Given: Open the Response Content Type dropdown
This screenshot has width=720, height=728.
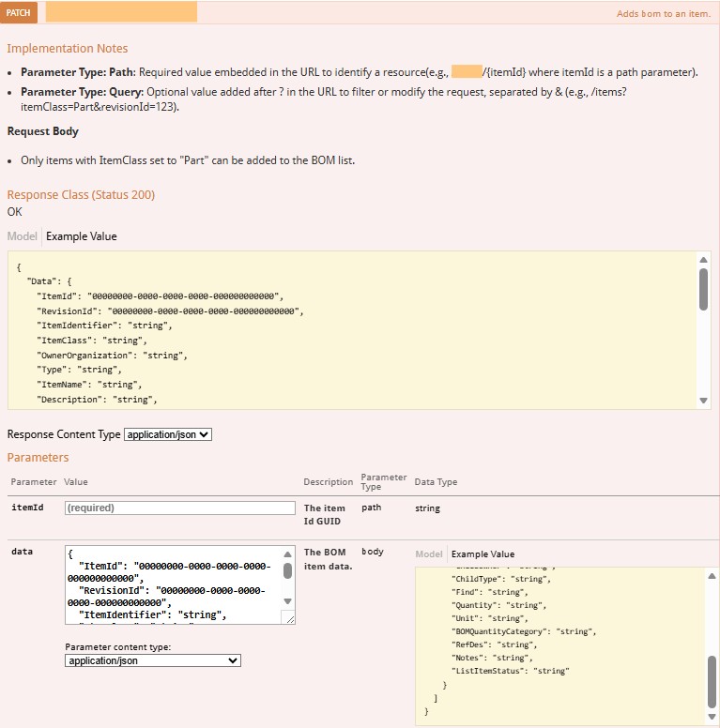Looking at the screenshot, I should 168,434.
